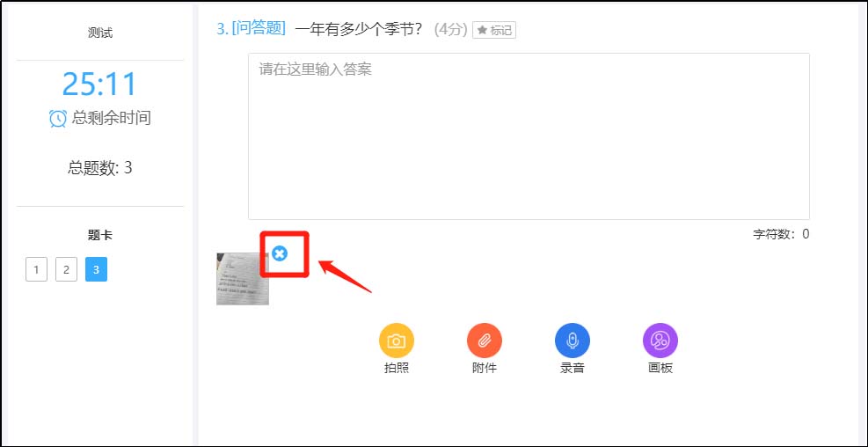
Task: Open the camera 拍照 button
Action: (x=397, y=341)
